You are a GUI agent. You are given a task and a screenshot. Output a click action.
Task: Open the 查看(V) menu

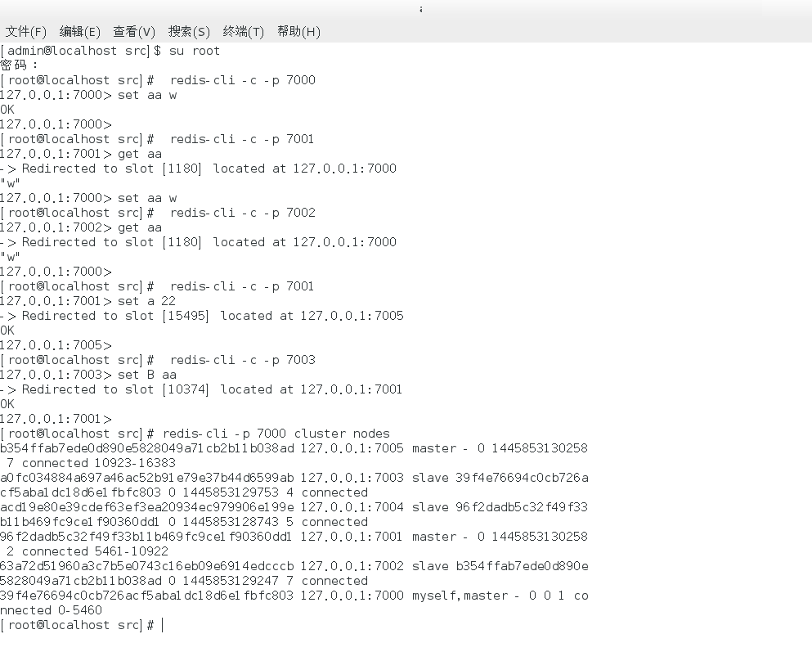coord(134,32)
